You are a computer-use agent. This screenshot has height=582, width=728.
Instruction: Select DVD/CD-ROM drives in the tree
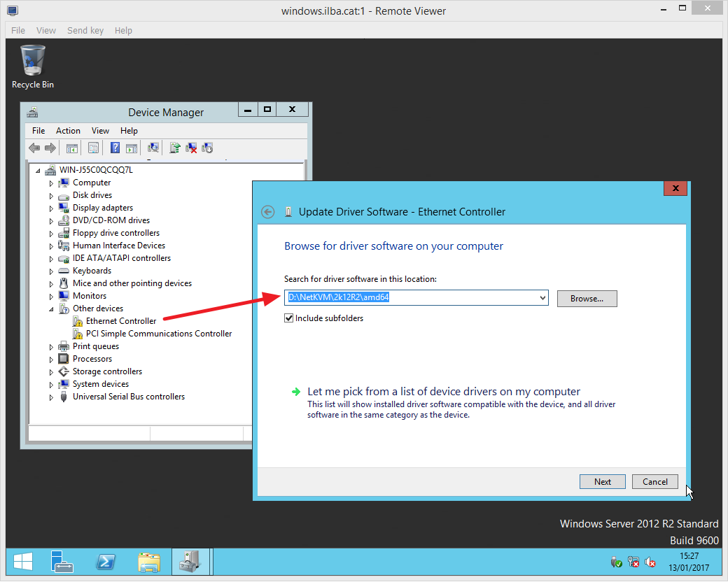pyautogui.click(x=111, y=220)
